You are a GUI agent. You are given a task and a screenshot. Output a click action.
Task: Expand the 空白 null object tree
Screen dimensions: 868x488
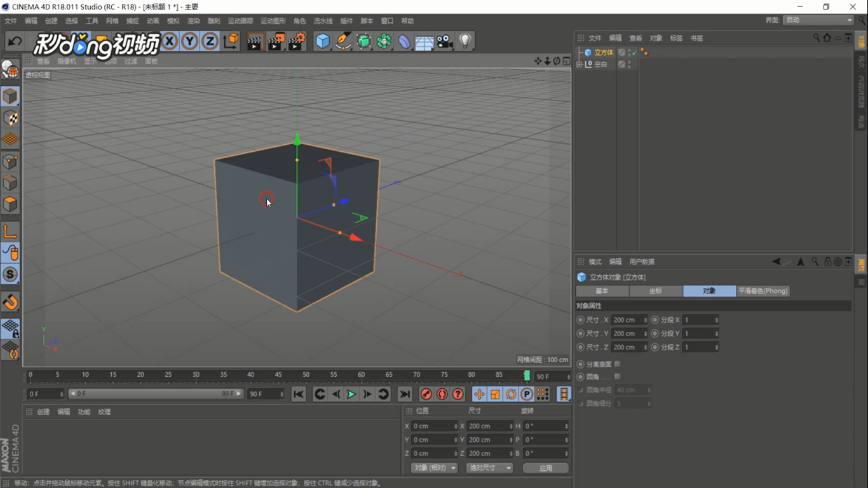pyautogui.click(x=579, y=64)
